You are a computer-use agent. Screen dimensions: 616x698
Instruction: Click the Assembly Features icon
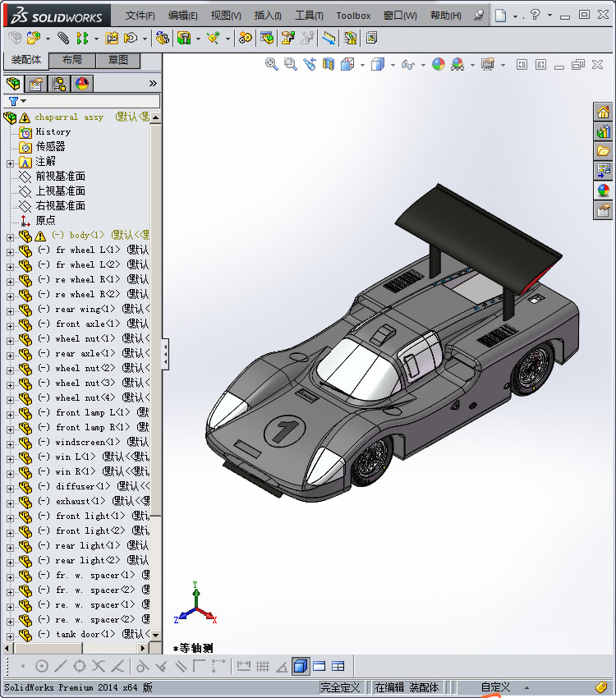click(184, 39)
